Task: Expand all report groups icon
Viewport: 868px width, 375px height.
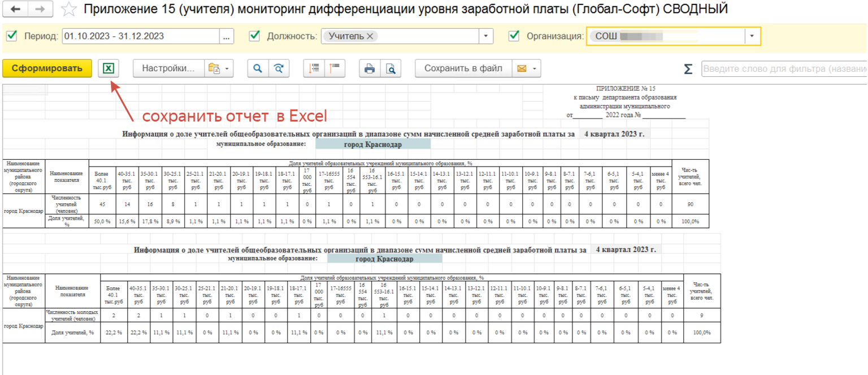Action: tap(314, 68)
